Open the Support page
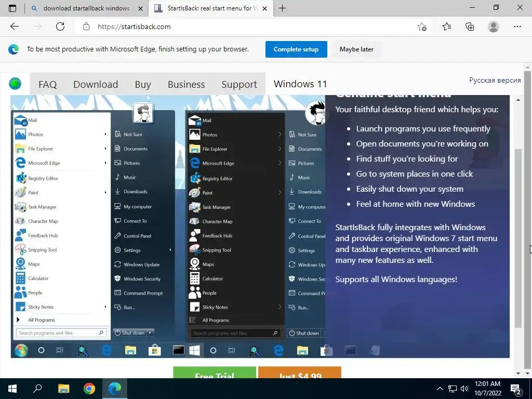532x399 pixels. (239, 84)
